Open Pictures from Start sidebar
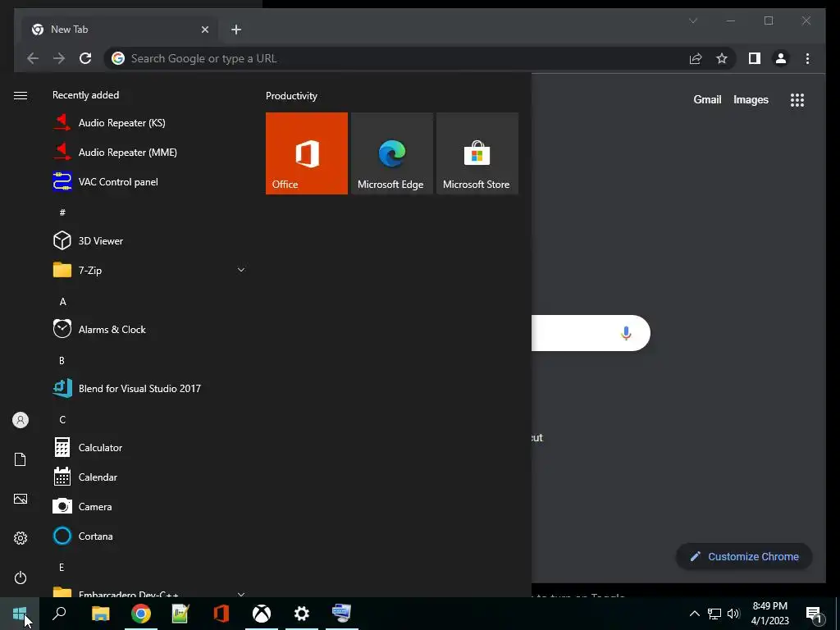This screenshot has height=630, width=840. (21, 499)
